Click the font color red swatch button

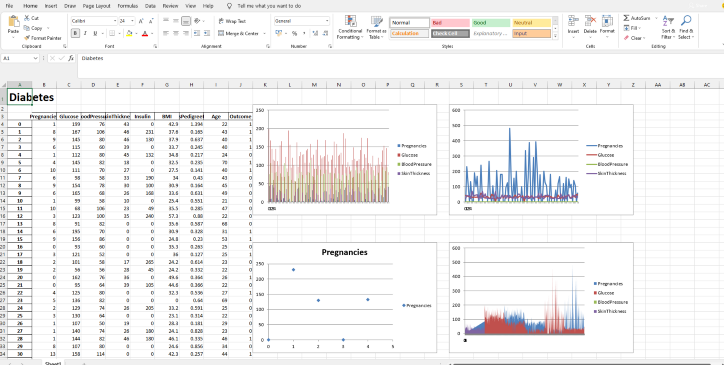(145, 33)
